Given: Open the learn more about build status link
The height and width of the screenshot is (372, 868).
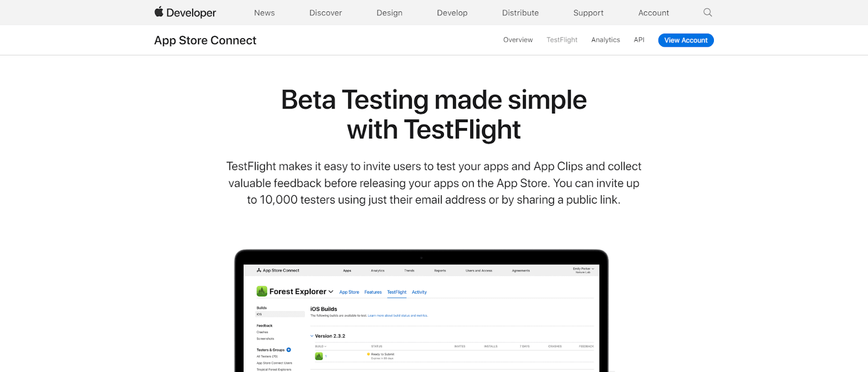Looking at the screenshot, I should click(x=398, y=316).
